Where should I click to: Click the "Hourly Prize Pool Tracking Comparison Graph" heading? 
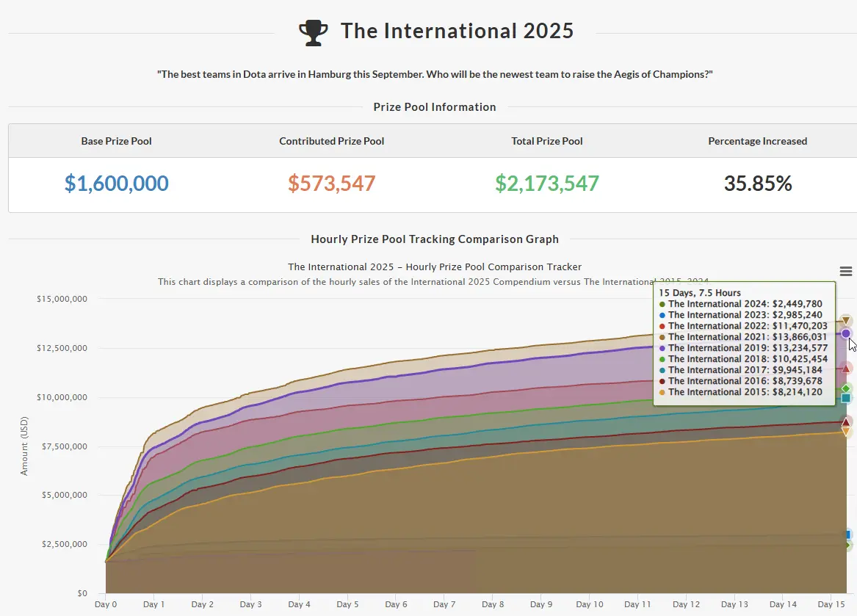pyautogui.click(x=435, y=239)
